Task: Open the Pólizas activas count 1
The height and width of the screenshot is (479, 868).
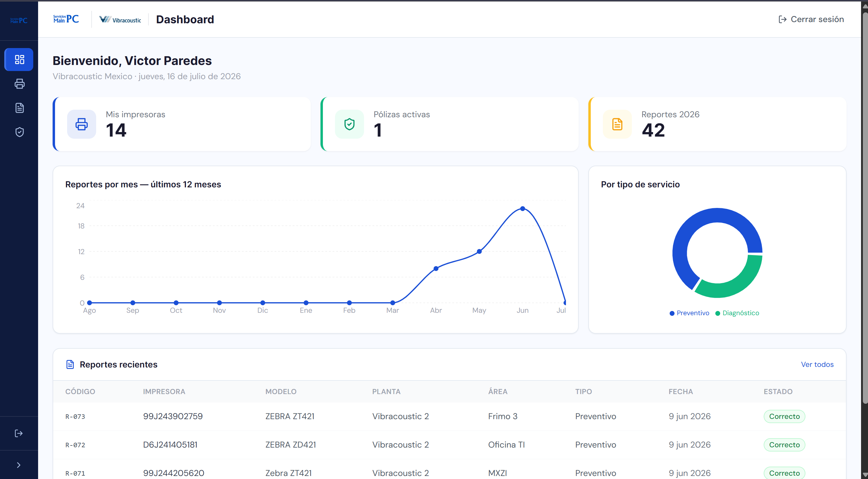Action: pyautogui.click(x=378, y=130)
